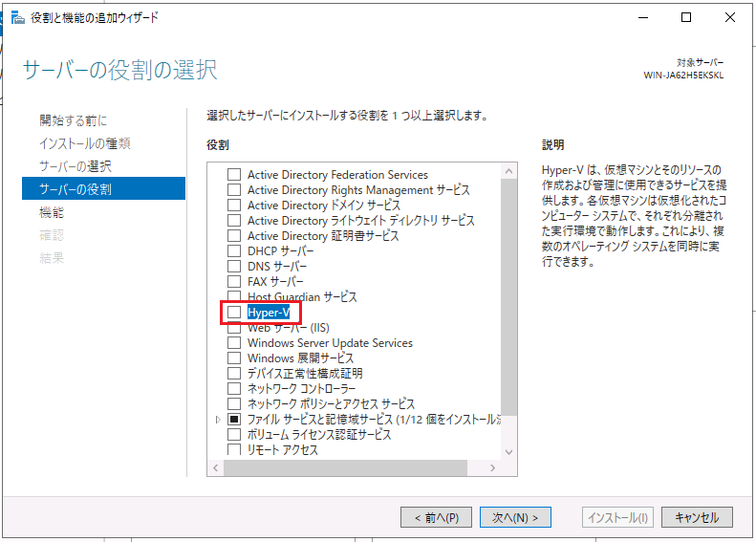Select Web サーバー (IIS) role label
Screen dimensions: 756x542
[289, 328]
